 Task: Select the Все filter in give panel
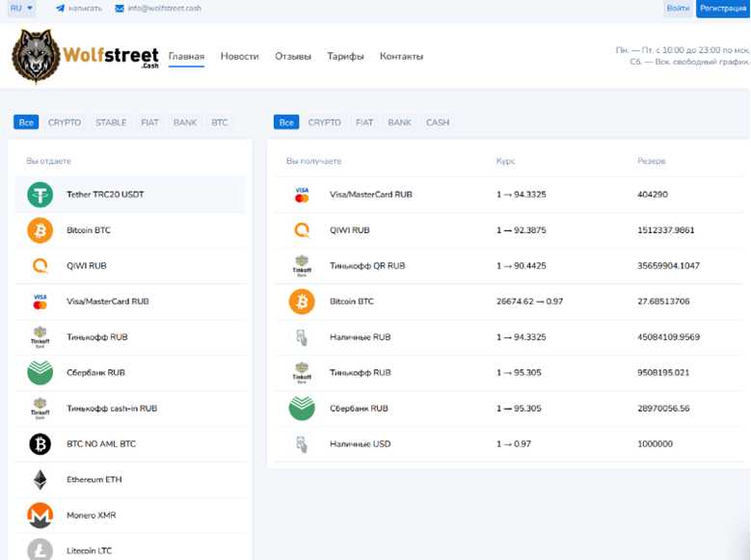[26, 122]
